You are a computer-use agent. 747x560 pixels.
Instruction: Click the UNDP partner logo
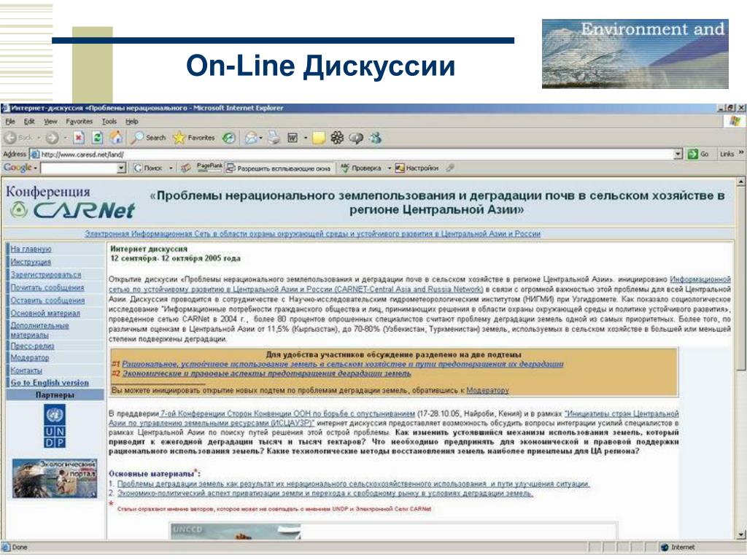55,426
